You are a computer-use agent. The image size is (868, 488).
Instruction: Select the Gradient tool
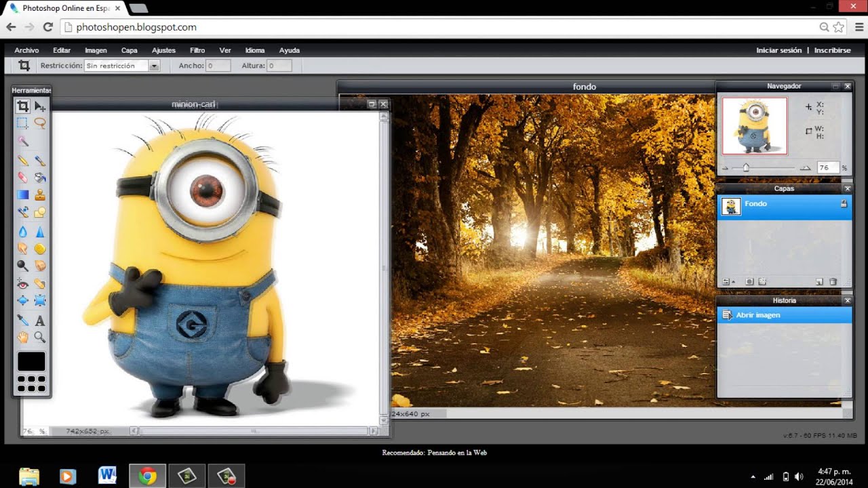pos(22,195)
